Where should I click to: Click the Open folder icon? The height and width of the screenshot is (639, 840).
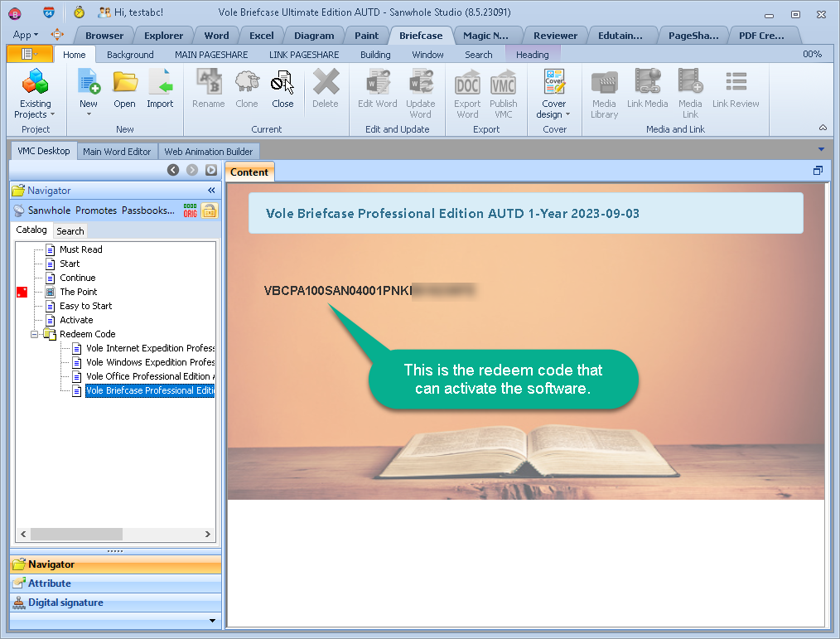(124, 89)
